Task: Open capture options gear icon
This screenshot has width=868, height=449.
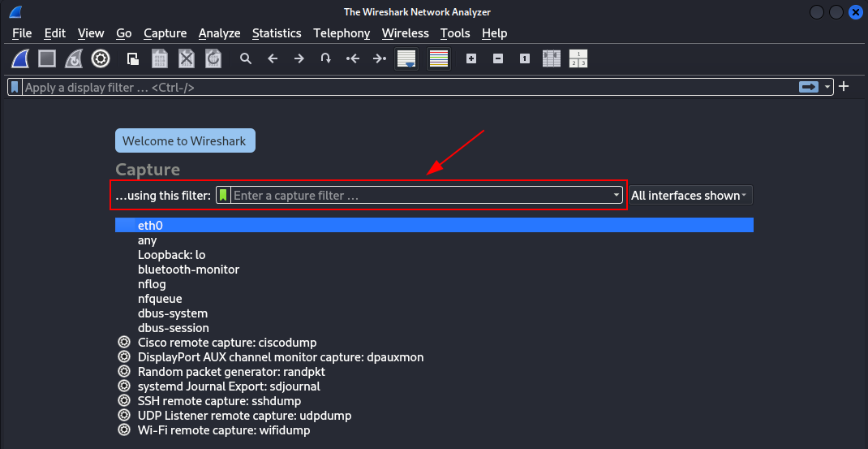Action: 101,58
